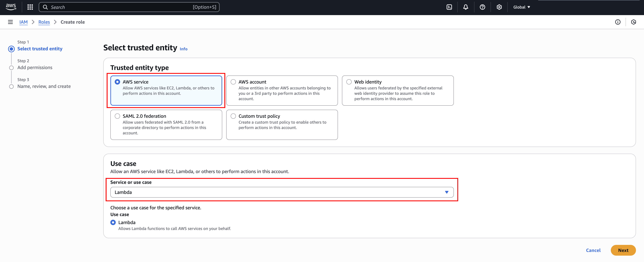Open the CloudShell terminal icon
644x262 pixels.
click(449, 7)
